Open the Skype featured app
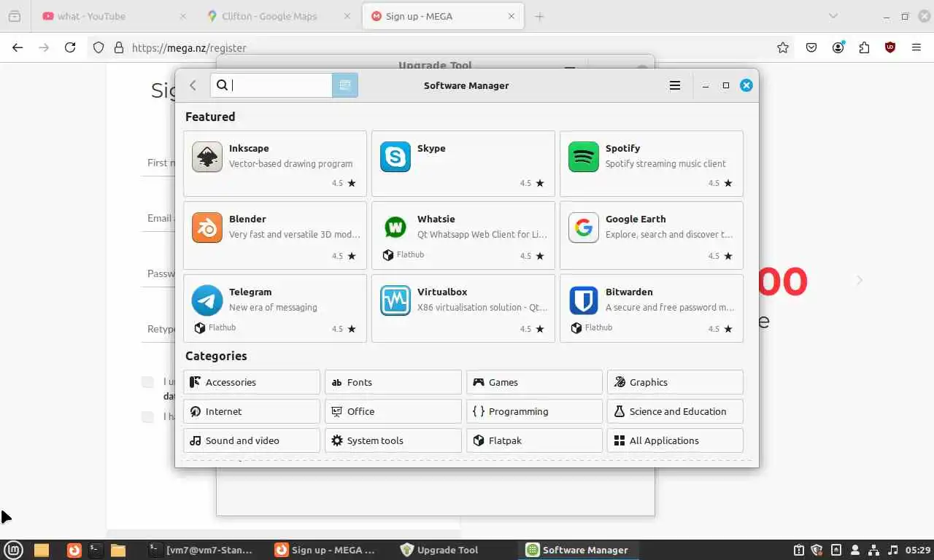Image resolution: width=934 pixels, height=560 pixels. pos(463,163)
